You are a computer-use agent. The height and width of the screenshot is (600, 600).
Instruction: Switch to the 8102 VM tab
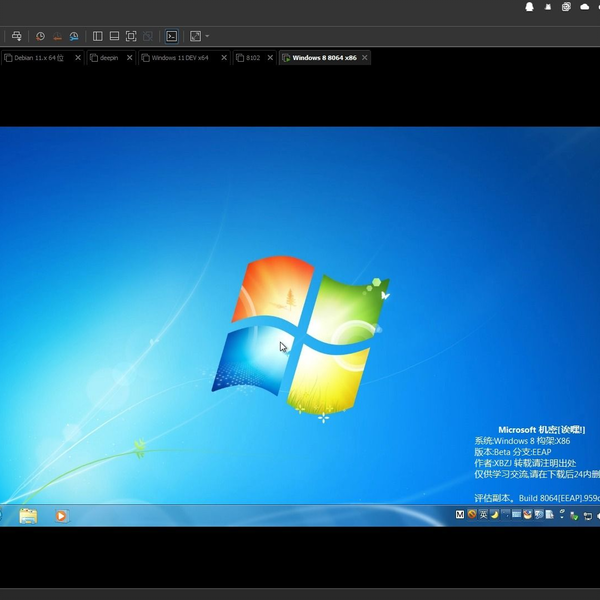tap(253, 58)
